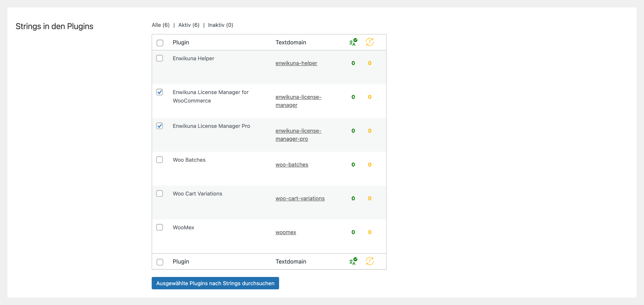
Task: Toggle the select-all checkbox in table header
Action: click(160, 43)
